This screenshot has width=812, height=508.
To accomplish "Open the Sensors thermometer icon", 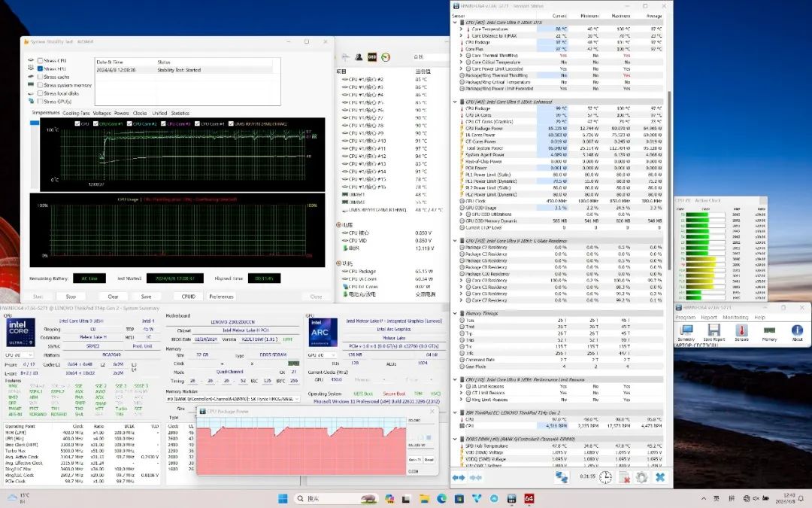I will tap(741, 330).
